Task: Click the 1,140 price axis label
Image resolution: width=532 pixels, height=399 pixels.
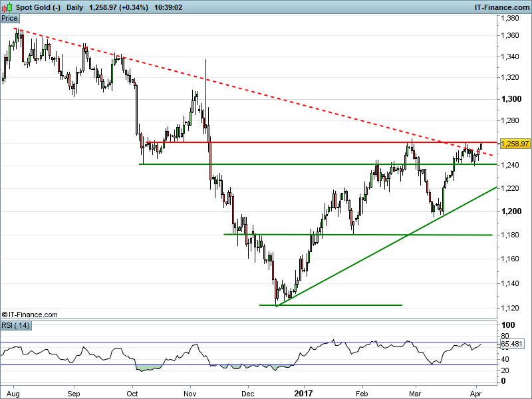Action: pos(510,283)
